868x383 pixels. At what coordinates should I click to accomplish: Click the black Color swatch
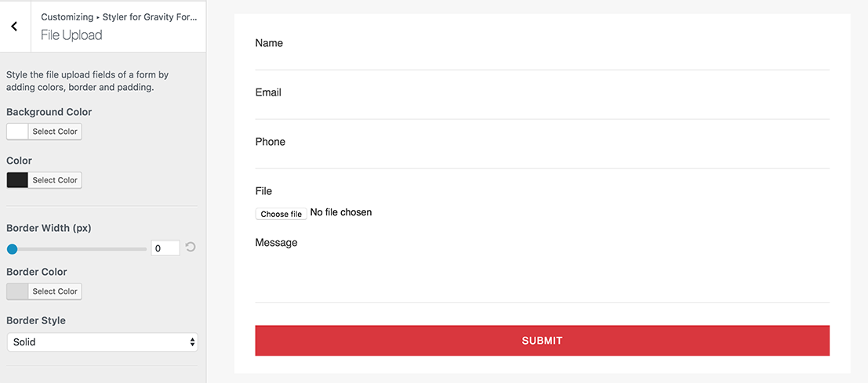[x=17, y=180]
